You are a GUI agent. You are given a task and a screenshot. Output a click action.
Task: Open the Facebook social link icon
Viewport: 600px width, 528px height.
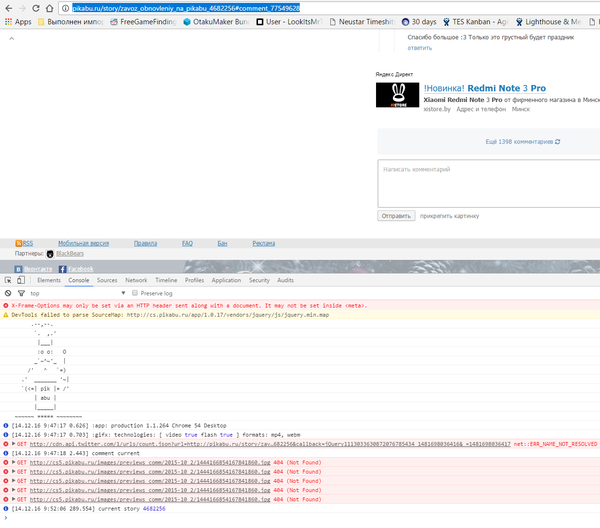[x=62, y=268]
